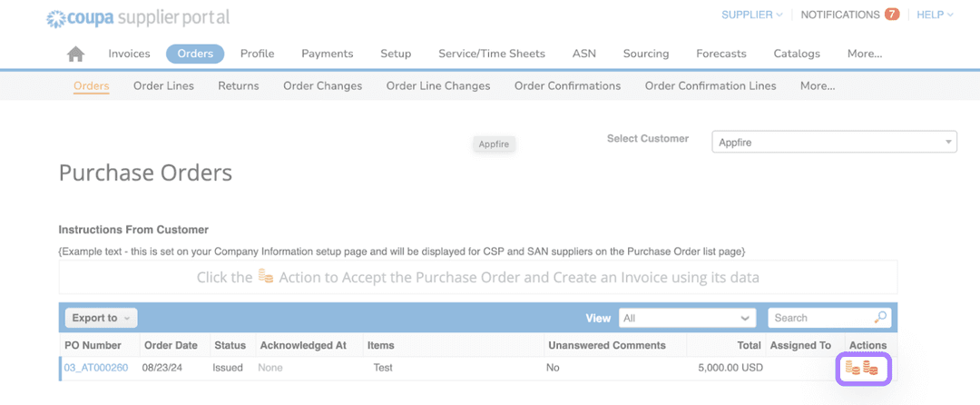980x405 pixels.
Task: Open Service/Time Sheets tab
Action: click(491, 54)
